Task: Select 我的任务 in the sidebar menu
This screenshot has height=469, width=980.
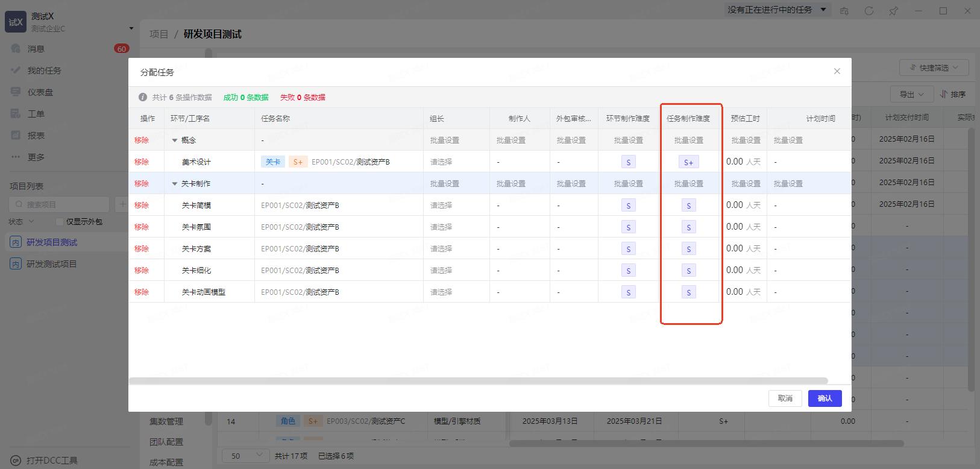Action: pos(44,71)
